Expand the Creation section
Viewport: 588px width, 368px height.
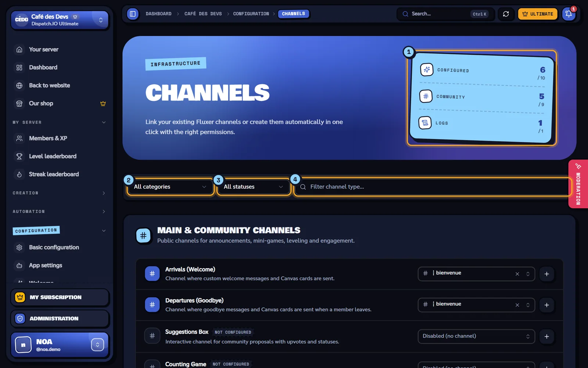tap(59, 193)
